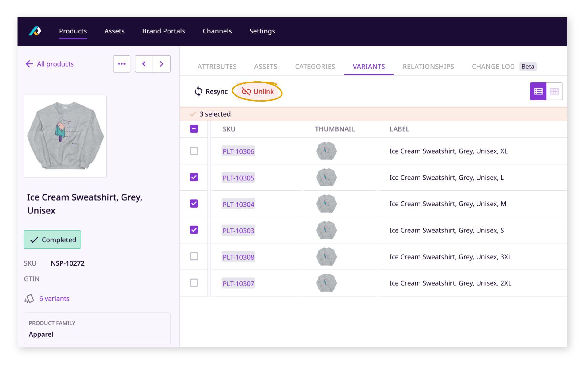Open the three-dots more options menu
The image size is (588, 368).
coord(122,64)
